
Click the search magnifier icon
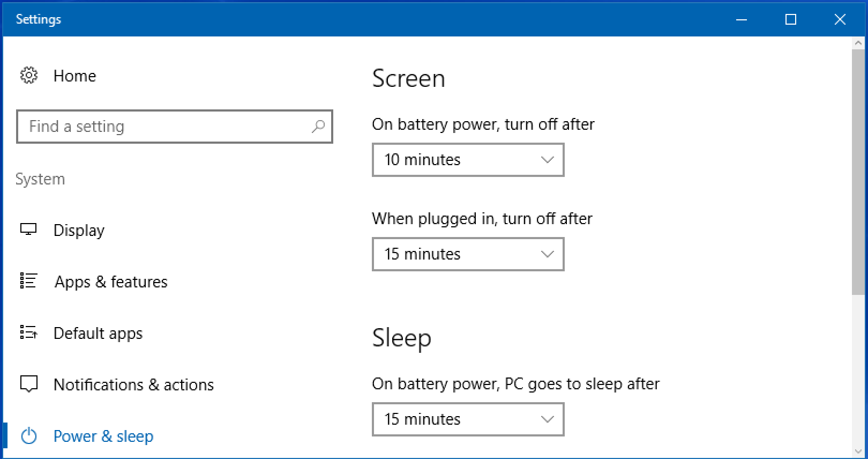coord(318,127)
